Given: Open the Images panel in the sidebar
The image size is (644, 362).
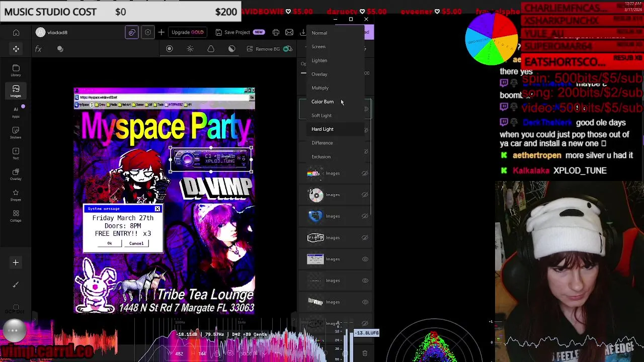Looking at the screenshot, I should coord(16,91).
